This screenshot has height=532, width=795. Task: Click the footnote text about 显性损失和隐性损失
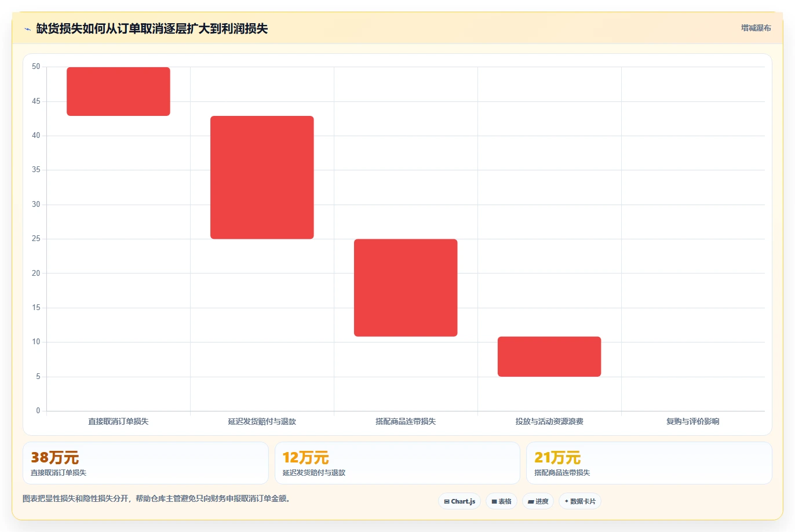point(156,498)
